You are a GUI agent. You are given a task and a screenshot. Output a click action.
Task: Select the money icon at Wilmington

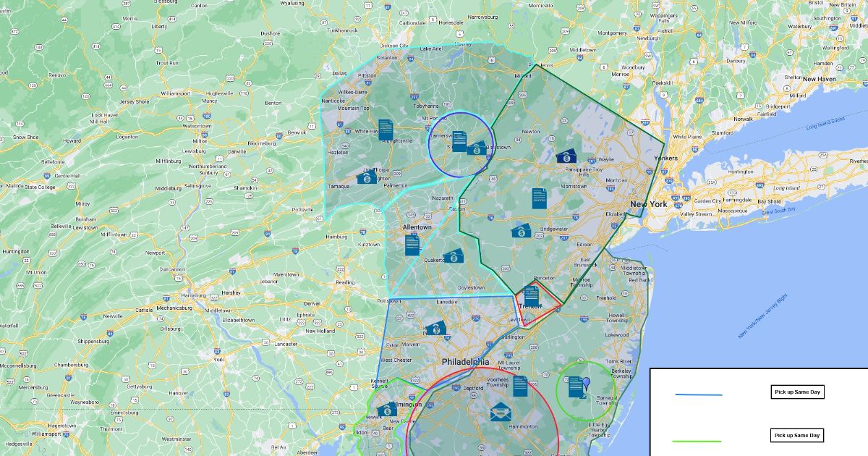coord(387,410)
